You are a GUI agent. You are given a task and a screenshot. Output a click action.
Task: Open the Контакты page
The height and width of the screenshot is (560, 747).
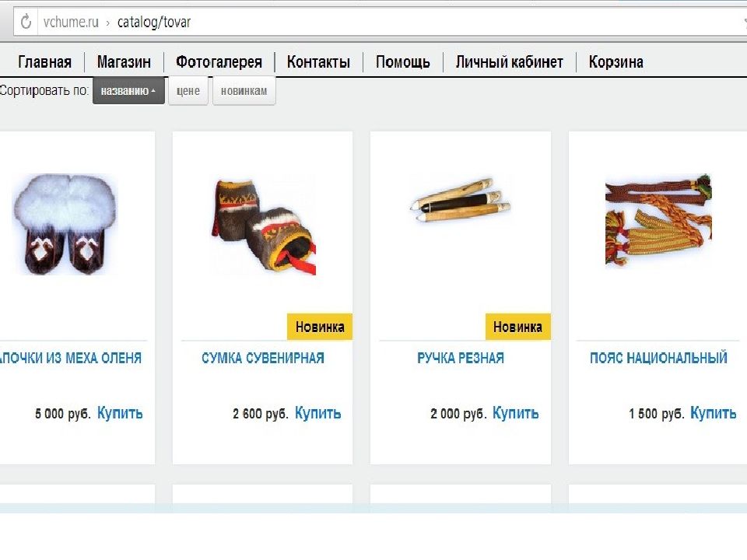[318, 62]
